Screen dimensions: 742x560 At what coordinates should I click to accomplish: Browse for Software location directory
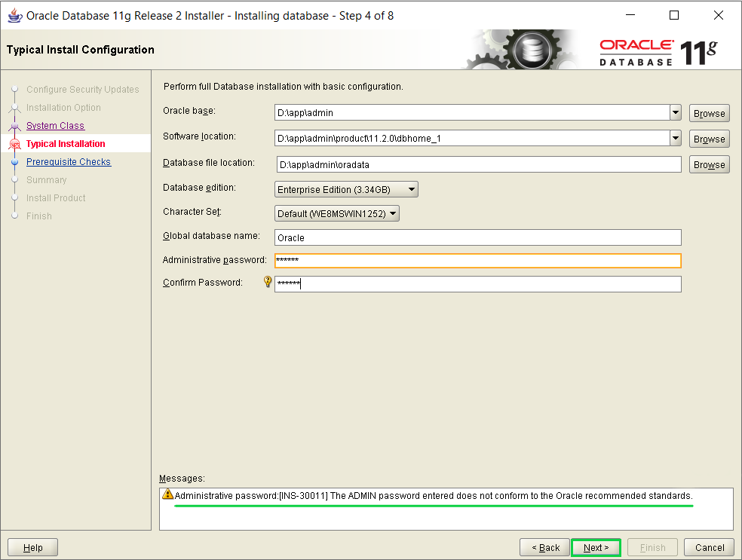[x=709, y=139]
